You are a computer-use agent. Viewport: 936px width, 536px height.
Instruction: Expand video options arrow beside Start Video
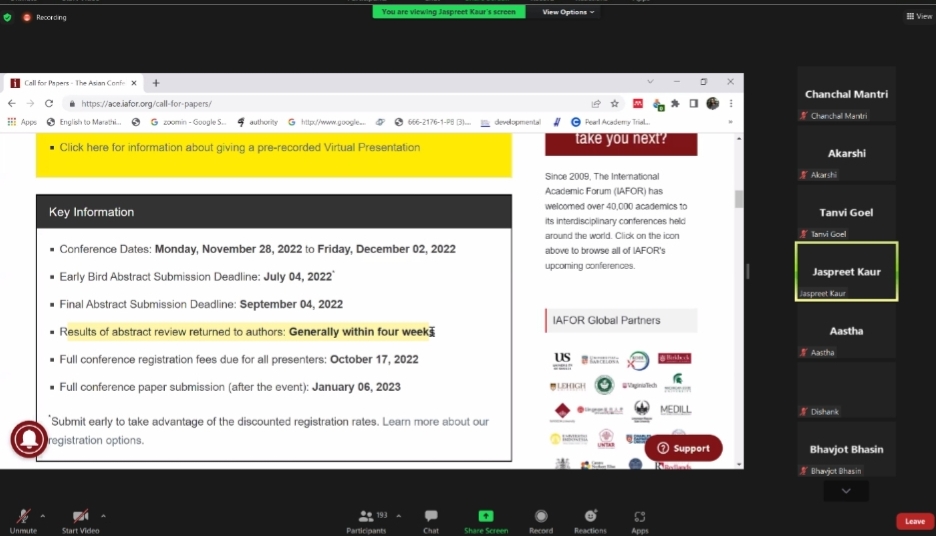click(x=103, y=515)
